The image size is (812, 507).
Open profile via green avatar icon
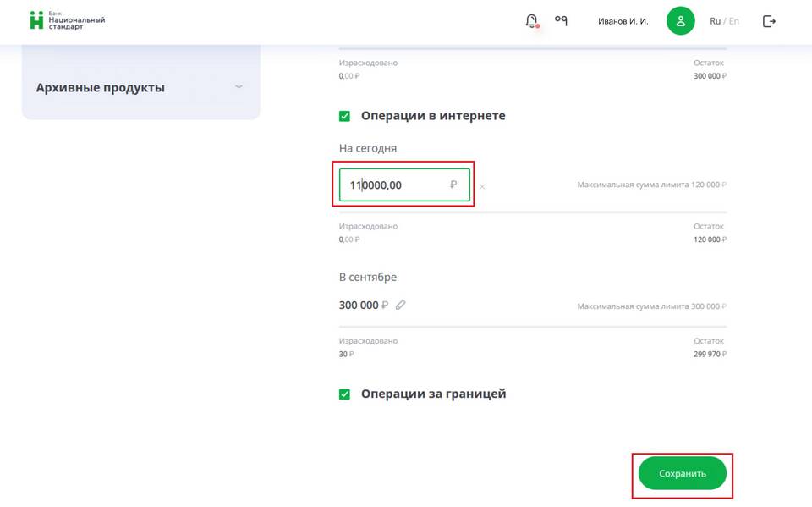point(680,21)
